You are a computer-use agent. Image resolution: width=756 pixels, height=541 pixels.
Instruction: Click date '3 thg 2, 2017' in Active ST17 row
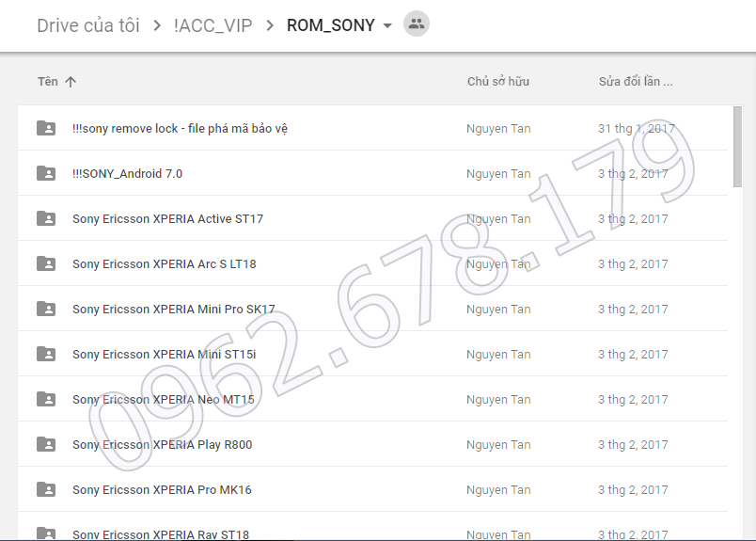pyautogui.click(x=633, y=219)
